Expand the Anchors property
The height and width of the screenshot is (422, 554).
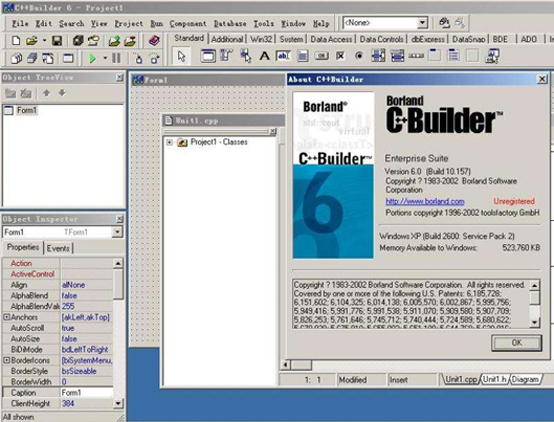pos(6,317)
